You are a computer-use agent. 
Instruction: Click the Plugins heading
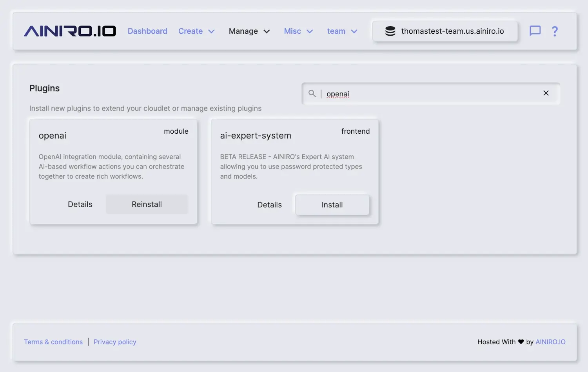[x=44, y=88]
